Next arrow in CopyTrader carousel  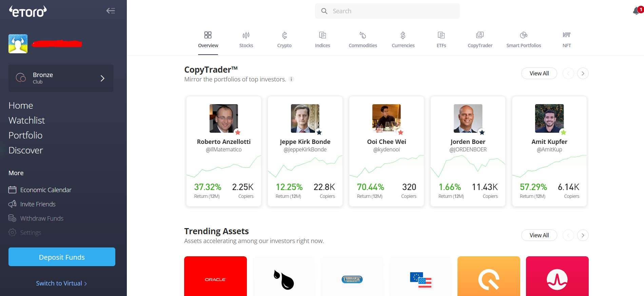[x=583, y=73]
